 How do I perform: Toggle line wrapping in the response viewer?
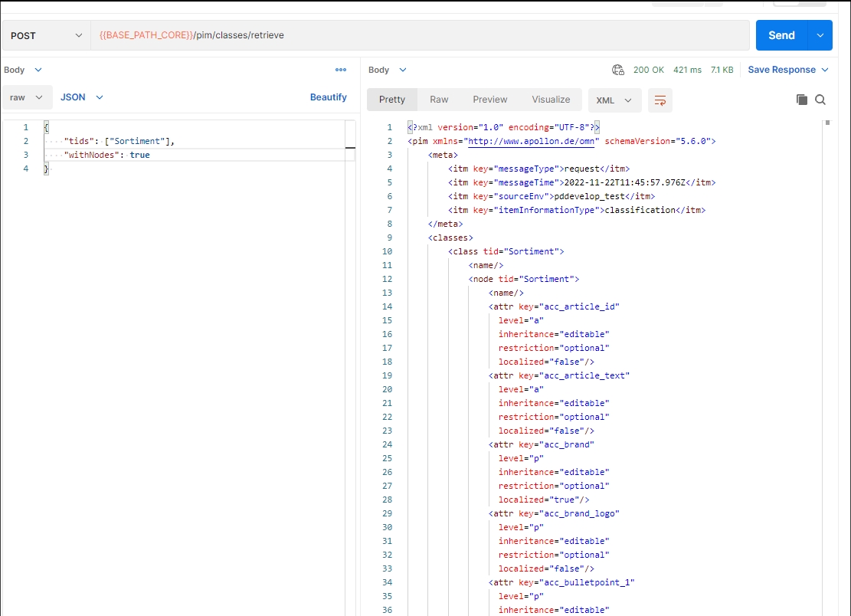pos(660,100)
